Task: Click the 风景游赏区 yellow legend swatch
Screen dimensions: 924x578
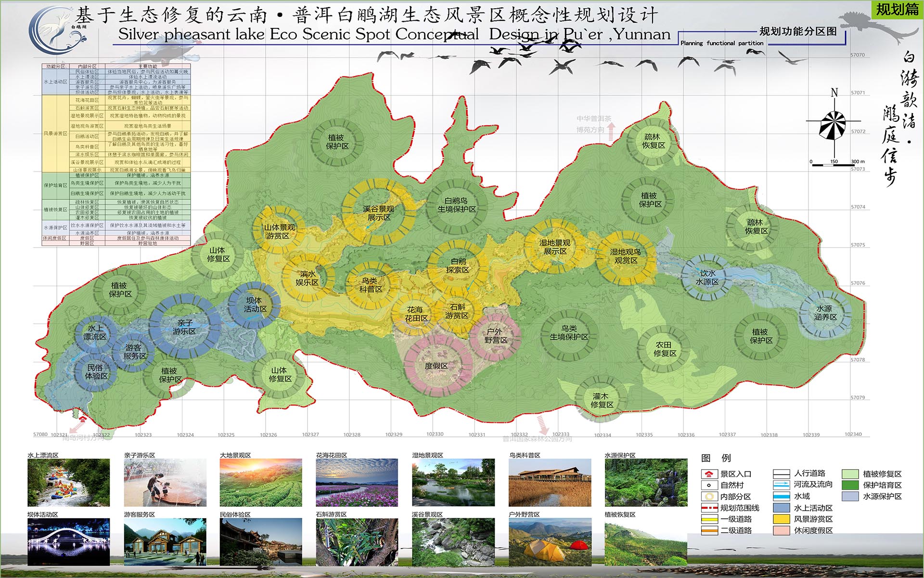Action: coord(782,519)
